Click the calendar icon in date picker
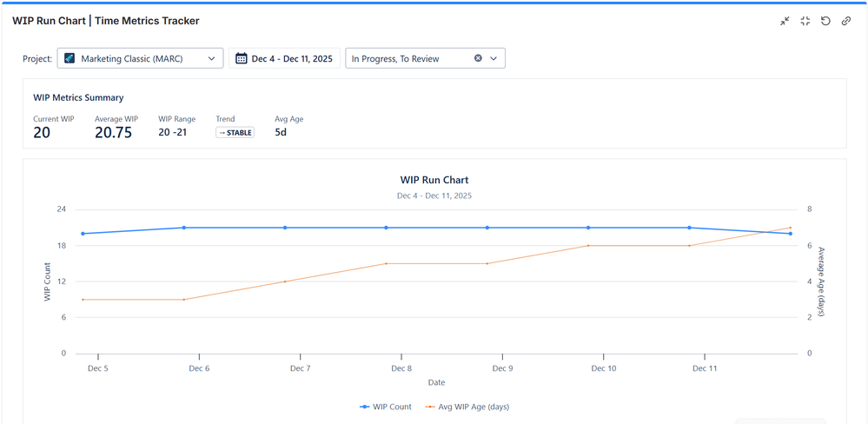Image resolution: width=868 pixels, height=424 pixels. [241, 58]
